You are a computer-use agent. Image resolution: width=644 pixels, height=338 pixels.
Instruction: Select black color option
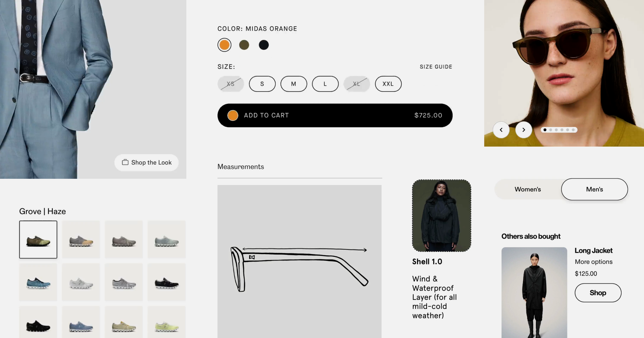click(264, 45)
